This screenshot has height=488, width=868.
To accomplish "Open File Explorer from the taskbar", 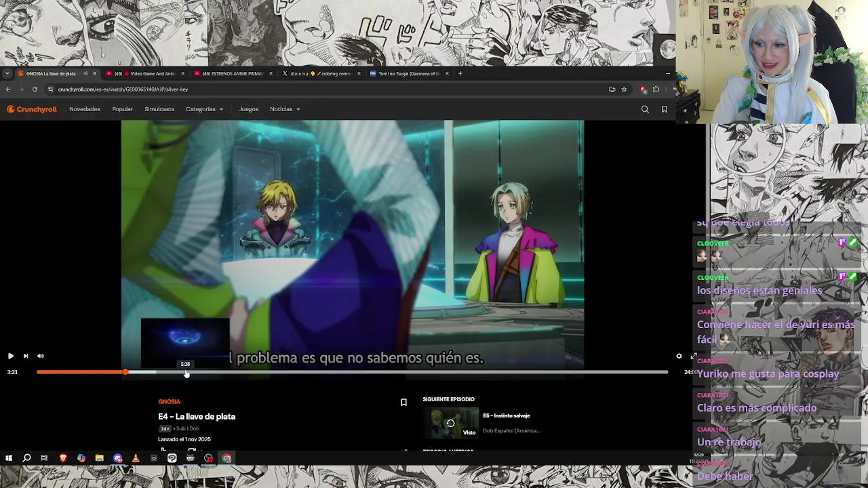I will click(x=99, y=458).
